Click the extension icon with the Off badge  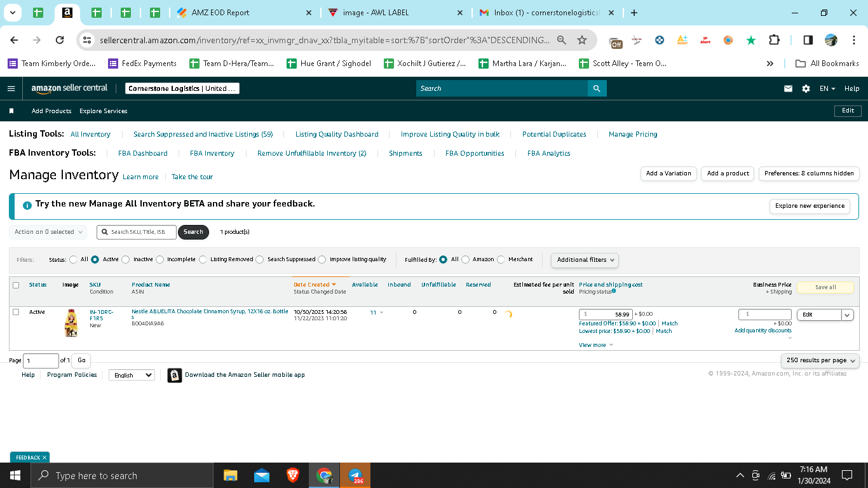pos(615,41)
